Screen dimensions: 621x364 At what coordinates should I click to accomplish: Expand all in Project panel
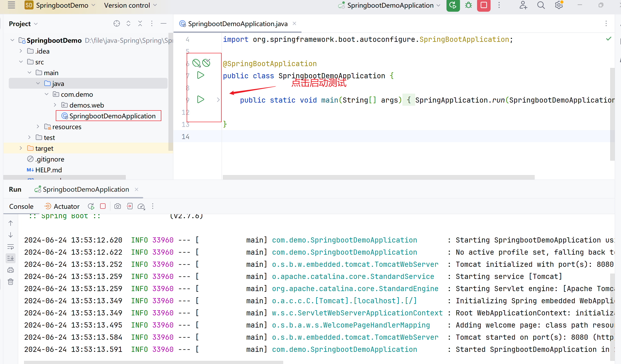[128, 23]
